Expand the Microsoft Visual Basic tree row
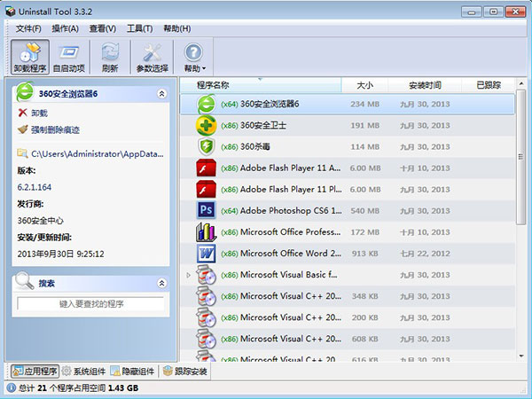 coord(189,275)
